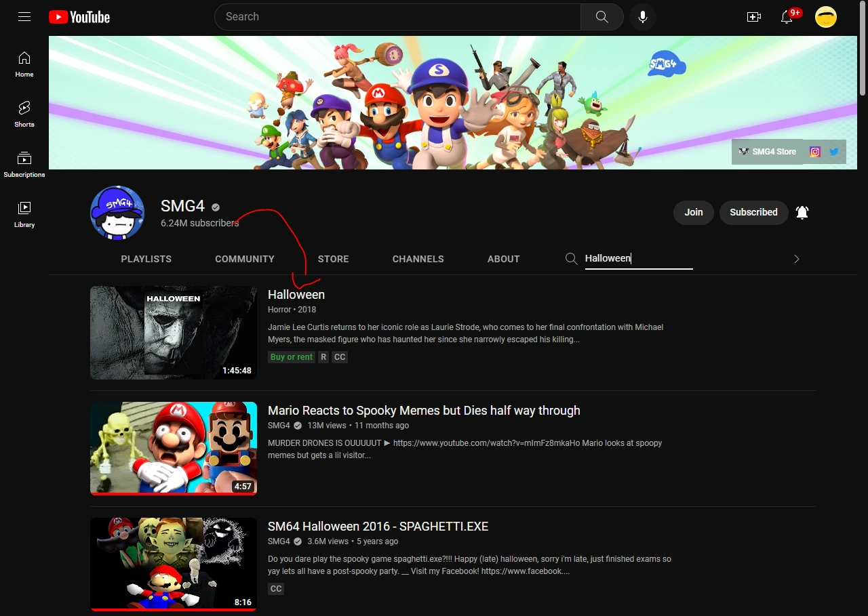This screenshot has width=868, height=616.
Task: Click the Halloween channel search input field
Action: coord(637,258)
